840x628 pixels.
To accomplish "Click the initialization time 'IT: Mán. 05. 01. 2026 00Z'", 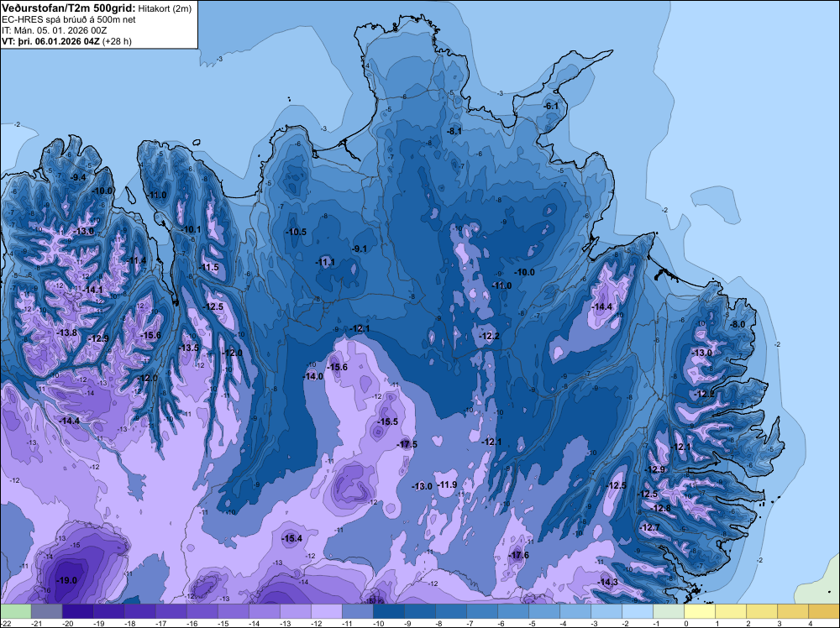I will click(54, 30).
